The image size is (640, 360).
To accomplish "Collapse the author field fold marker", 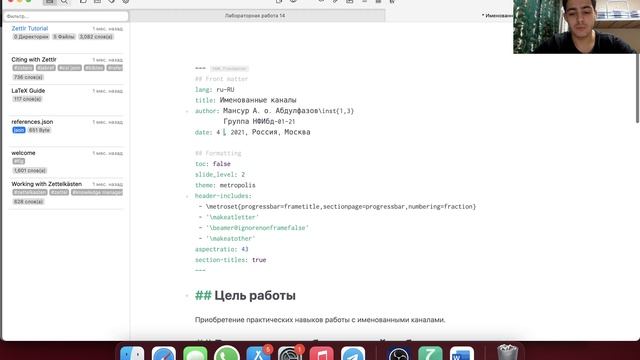I will pyautogui.click(x=187, y=111).
